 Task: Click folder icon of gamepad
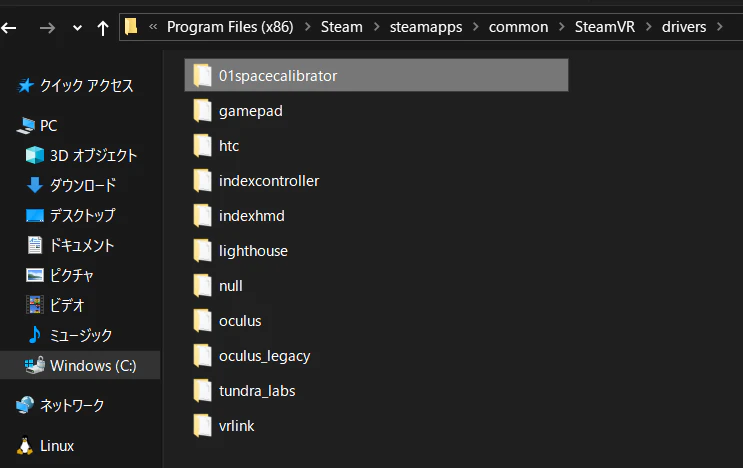[x=202, y=111]
